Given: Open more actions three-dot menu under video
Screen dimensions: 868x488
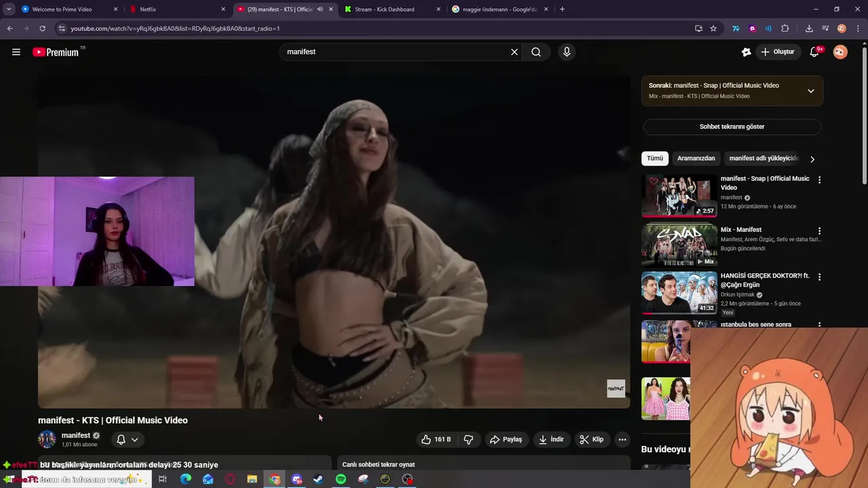Looking at the screenshot, I should point(622,439).
